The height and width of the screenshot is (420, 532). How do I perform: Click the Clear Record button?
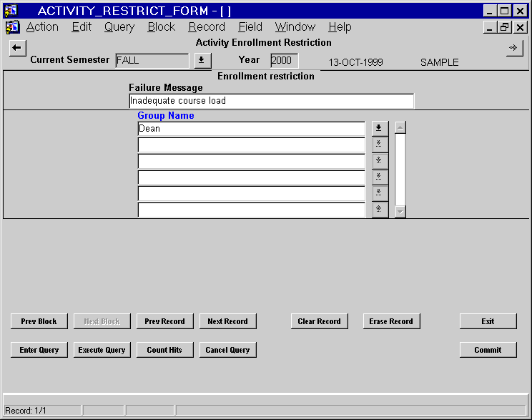pos(319,321)
